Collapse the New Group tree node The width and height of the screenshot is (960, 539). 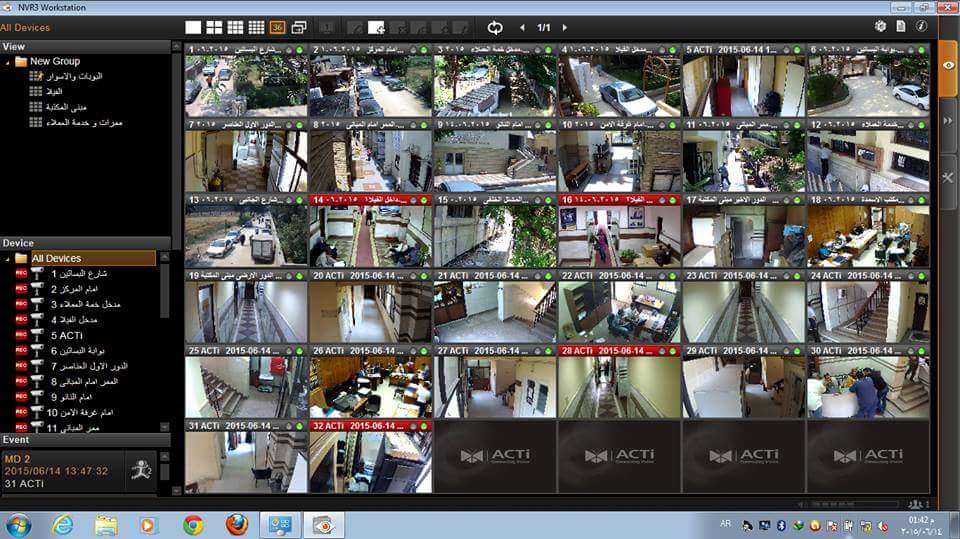[9, 61]
